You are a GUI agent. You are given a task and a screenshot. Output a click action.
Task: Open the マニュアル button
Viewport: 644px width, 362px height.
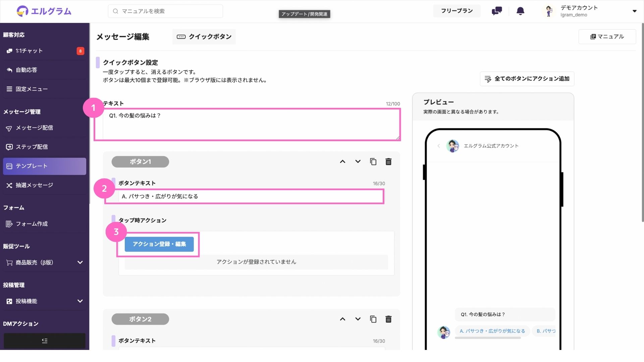pyautogui.click(x=607, y=37)
